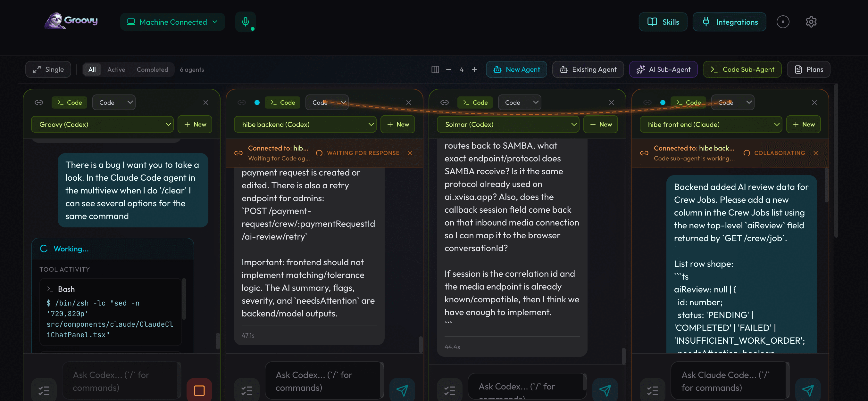Decrease the column count with minus
The image size is (868, 401).
click(x=448, y=70)
